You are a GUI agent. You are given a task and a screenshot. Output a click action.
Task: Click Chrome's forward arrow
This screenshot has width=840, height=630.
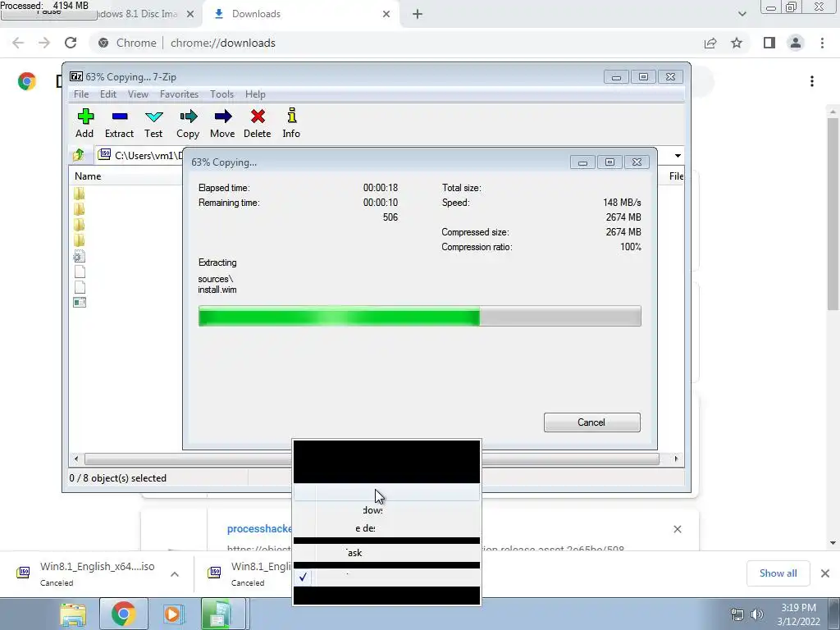44,43
